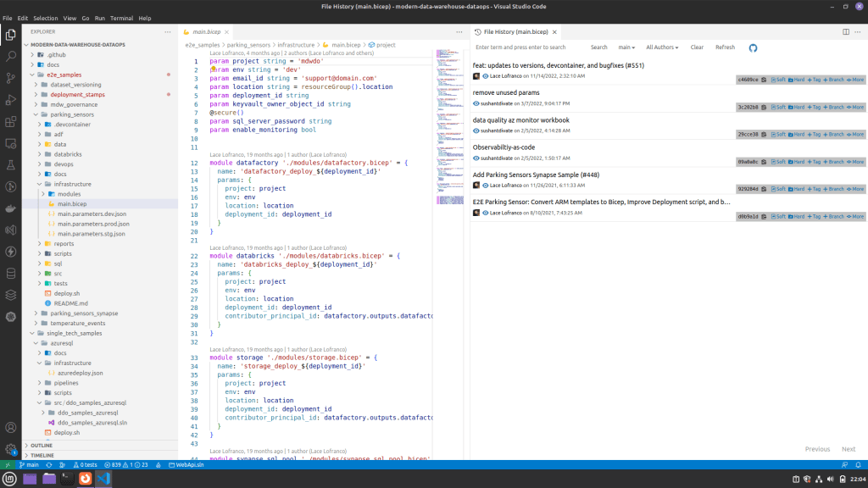Open the Testing flask view
The image size is (868, 488).
click(x=11, y=164)
